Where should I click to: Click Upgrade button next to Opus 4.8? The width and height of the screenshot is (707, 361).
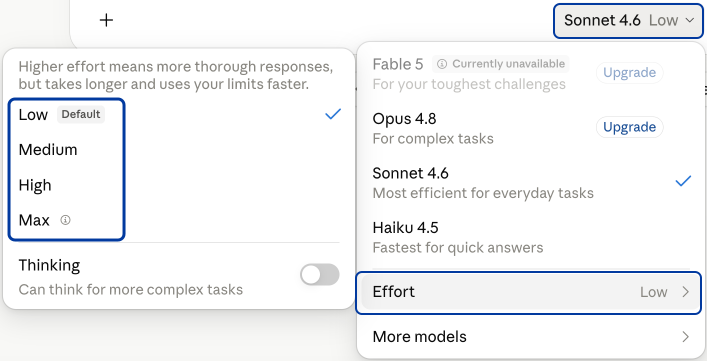pyautogui.click(x=629, y=127)
